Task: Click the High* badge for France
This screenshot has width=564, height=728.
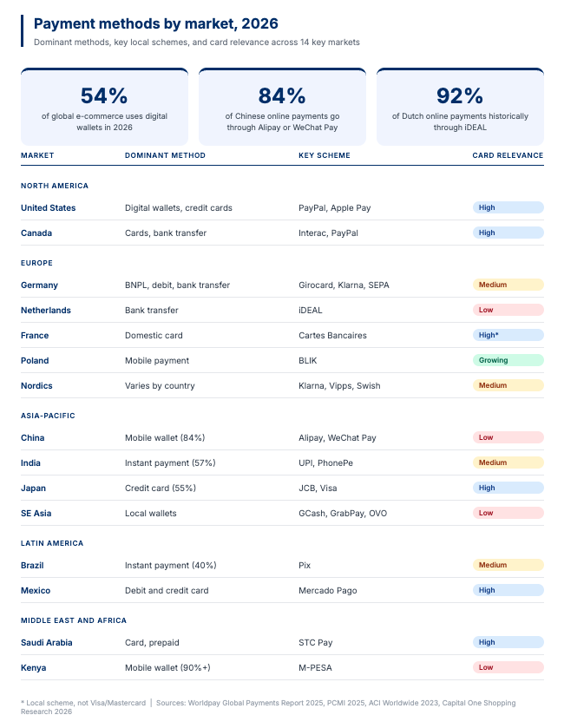Action: (508, 335)
